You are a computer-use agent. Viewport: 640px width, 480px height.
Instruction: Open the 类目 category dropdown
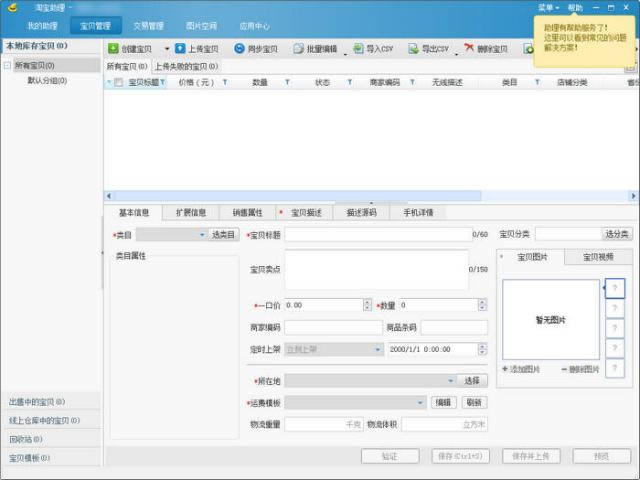pos(201,234)
